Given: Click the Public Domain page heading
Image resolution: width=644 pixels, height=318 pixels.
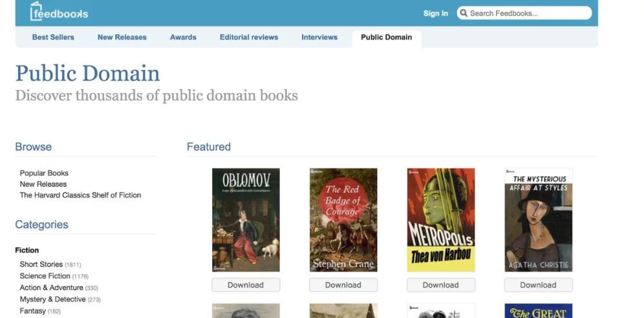Looking at the screenshot, I should [87, 74].
